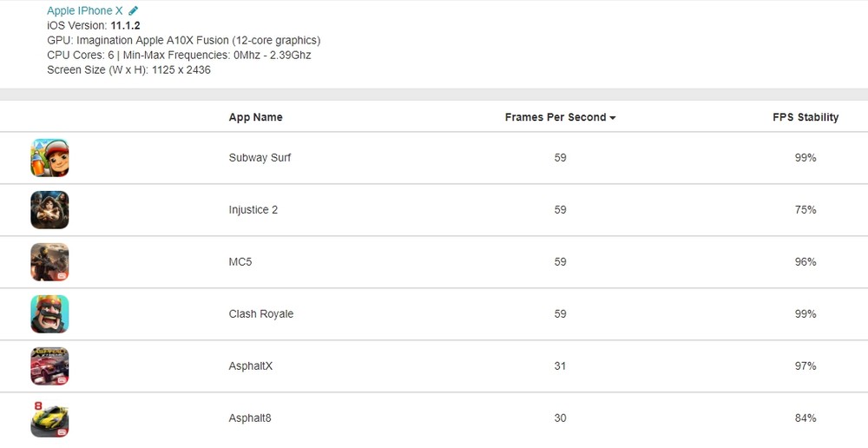Viewport: 868px width, 448px height.
Task: Click the Asphalt8 app icon
Action: pyautogui.click(x=49, y=418)
